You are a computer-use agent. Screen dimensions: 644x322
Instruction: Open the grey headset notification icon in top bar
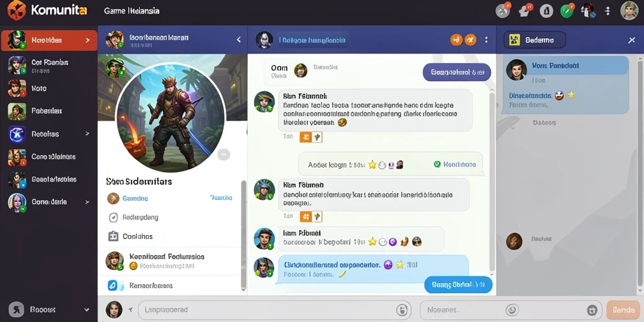click(502, 11)
